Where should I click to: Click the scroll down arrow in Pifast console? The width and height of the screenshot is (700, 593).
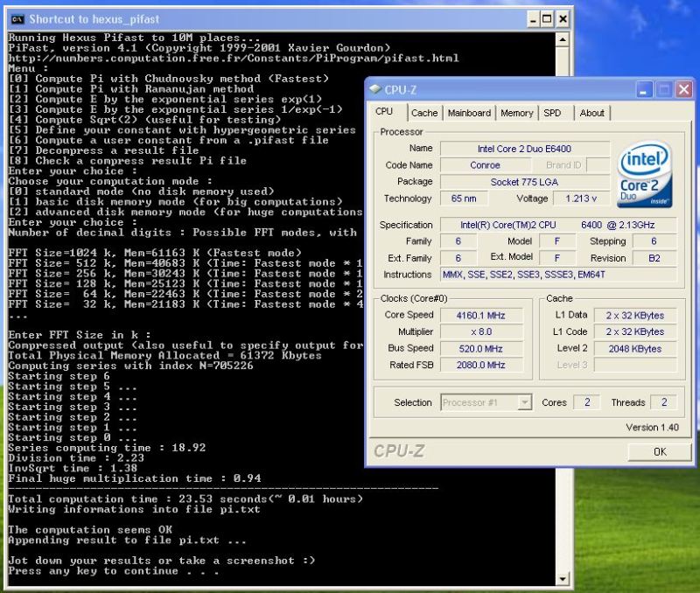pyautogui.click(x=563, y=579)
